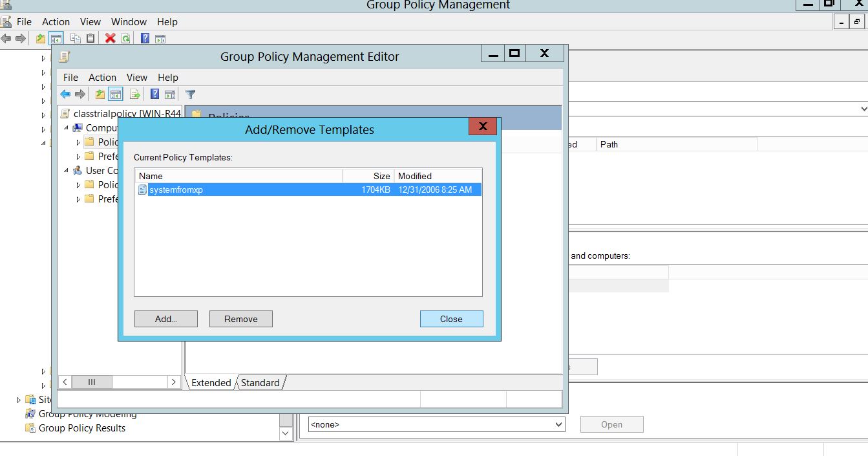Click the Export List icon in Editor toolbar

coord(135,94)
